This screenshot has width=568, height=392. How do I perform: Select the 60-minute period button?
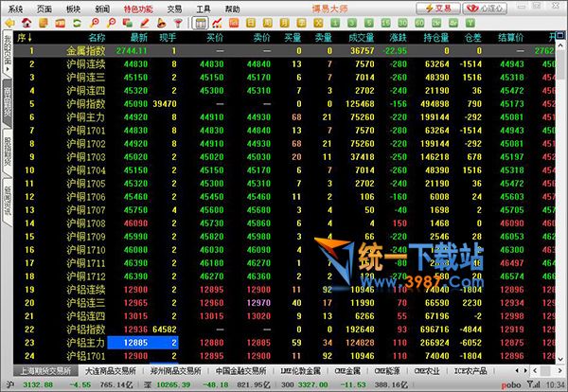[419, 23]
